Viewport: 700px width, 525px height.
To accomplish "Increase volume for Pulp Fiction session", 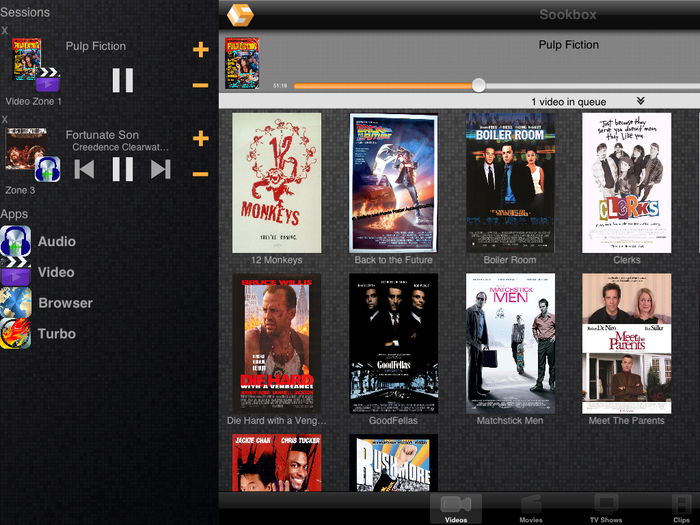I will 201,49.
